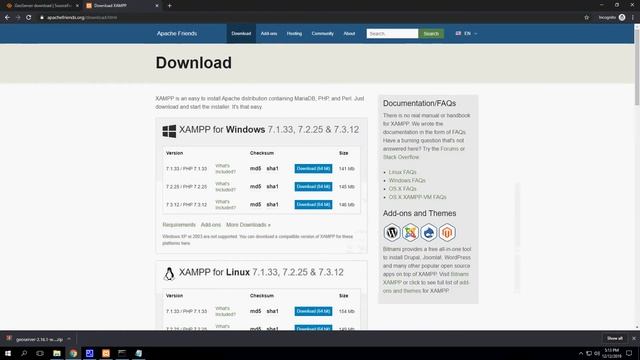Click Show all downloads
Screen dimensions: 640x360
pyautogui.click(x=614, y=338)
